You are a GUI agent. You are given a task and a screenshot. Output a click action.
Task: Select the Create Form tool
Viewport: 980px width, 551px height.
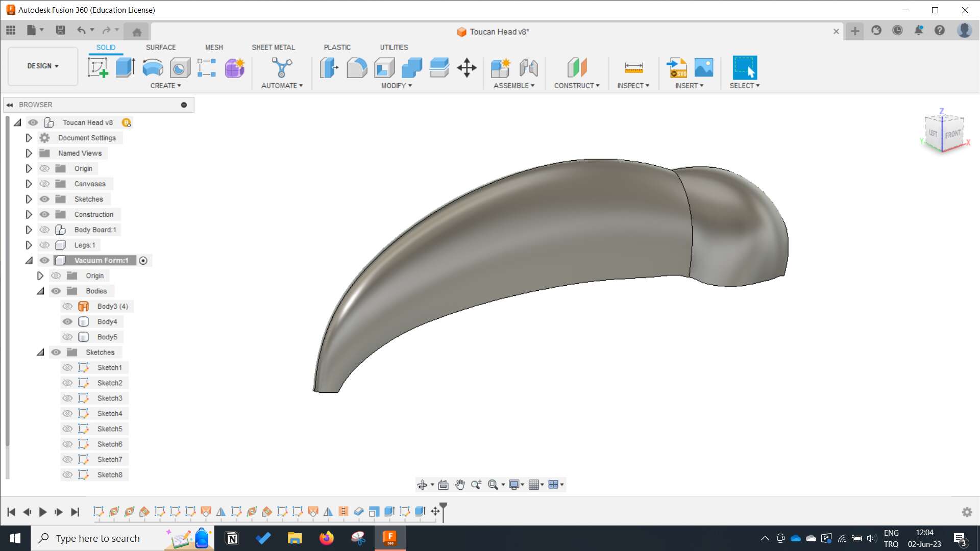click(235, 67)
